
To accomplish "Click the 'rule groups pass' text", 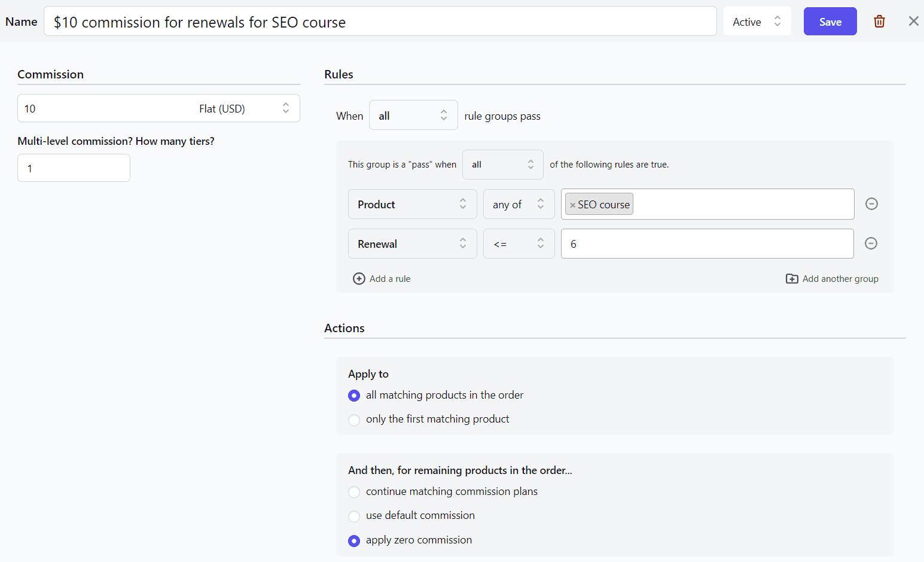I will click(x=502, y=116).
